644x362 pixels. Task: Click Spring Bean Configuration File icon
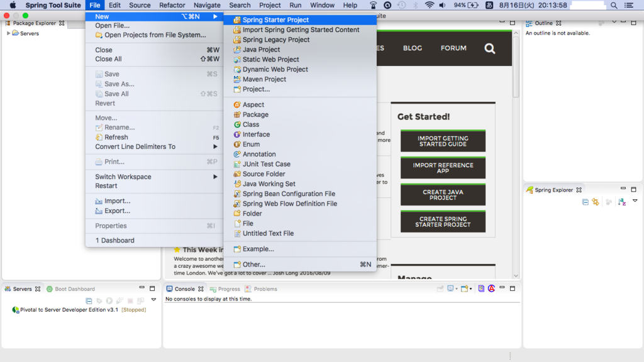click(x=237, y=194)
